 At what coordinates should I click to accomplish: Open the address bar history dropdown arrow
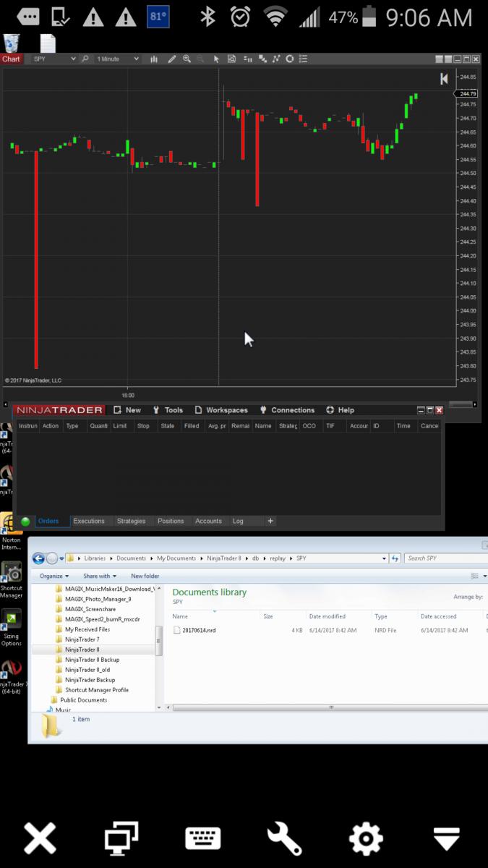tap(384, 558)
